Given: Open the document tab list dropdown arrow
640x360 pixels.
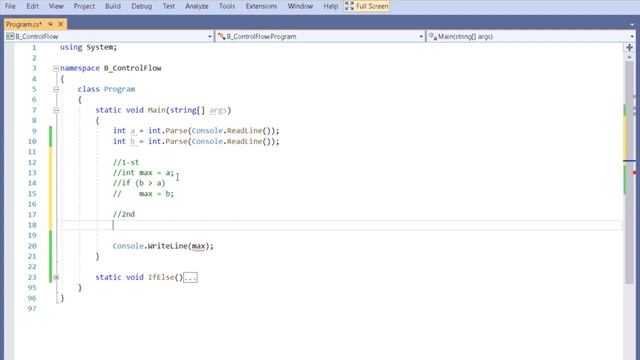Looking at the screenshot, I should pos(632,25).
